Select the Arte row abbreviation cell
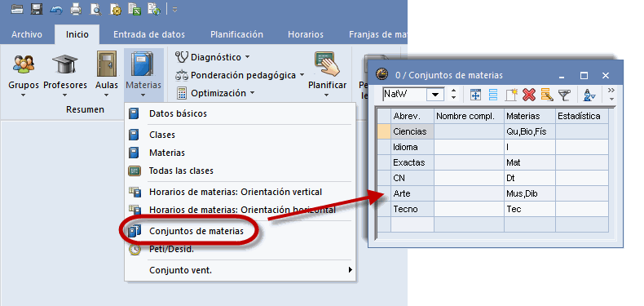This screenshot has width=644, height=306. 412,193
